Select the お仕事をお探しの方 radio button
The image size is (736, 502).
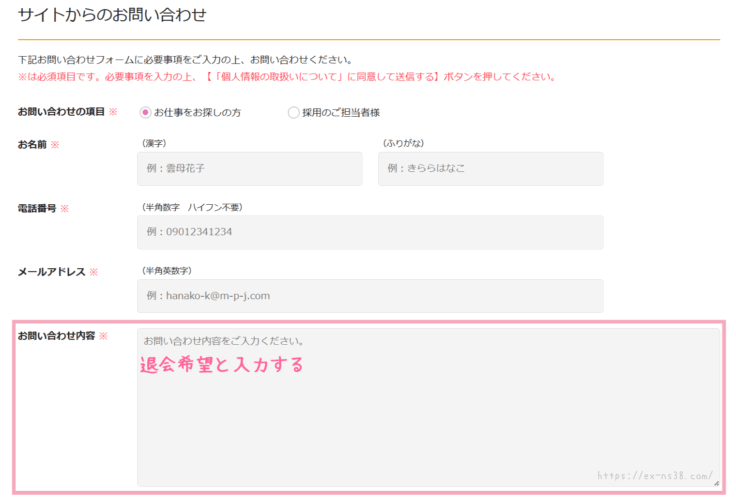coord(145,113)
